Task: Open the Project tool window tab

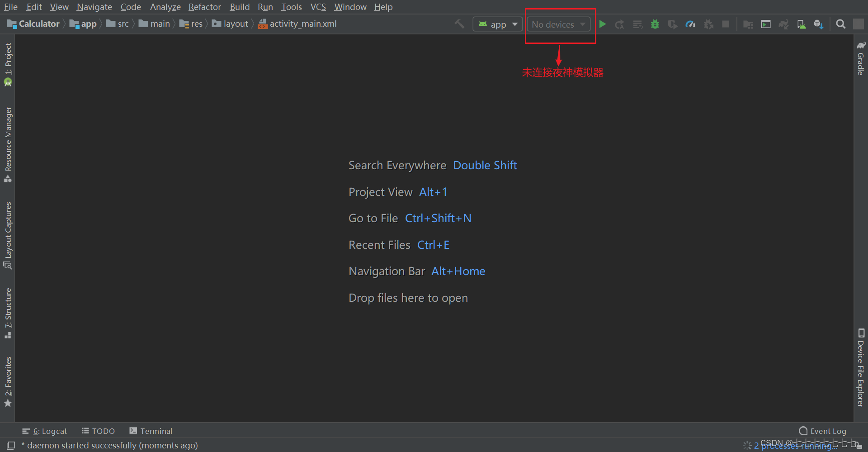Action: coord(8,64)
